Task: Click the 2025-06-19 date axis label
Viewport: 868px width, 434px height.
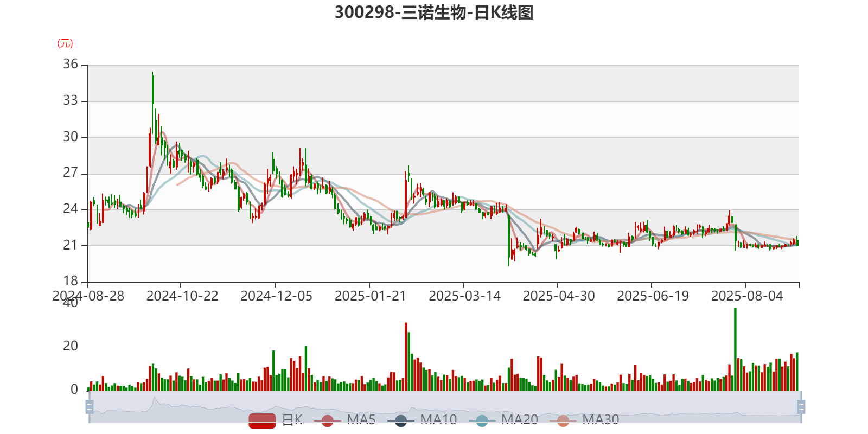Action: point(653,296)
